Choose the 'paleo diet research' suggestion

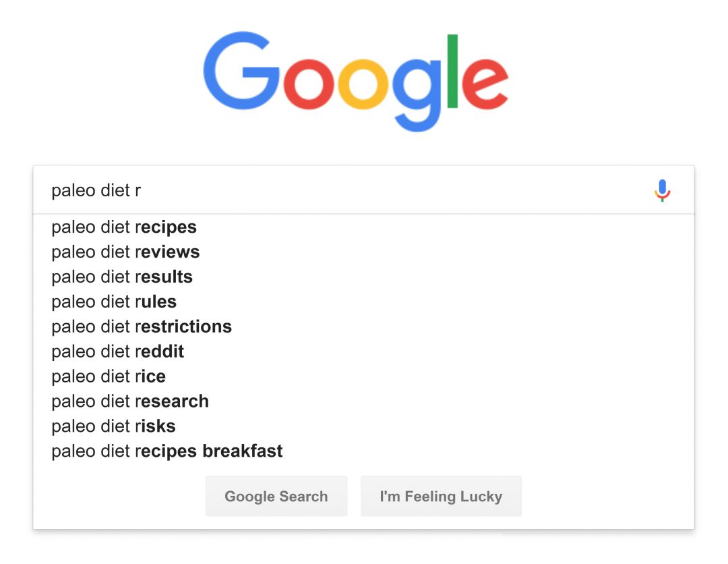point(130,401)
